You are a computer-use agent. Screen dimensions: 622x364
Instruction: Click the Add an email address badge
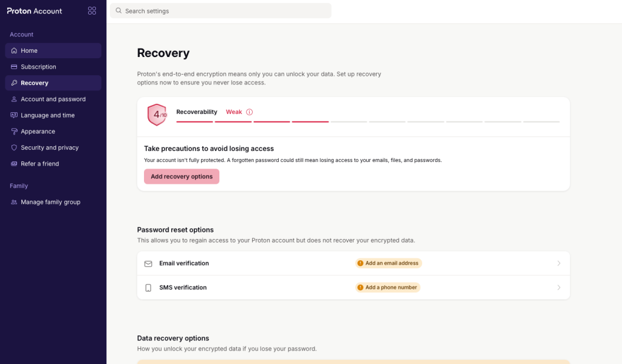[388, 263]
